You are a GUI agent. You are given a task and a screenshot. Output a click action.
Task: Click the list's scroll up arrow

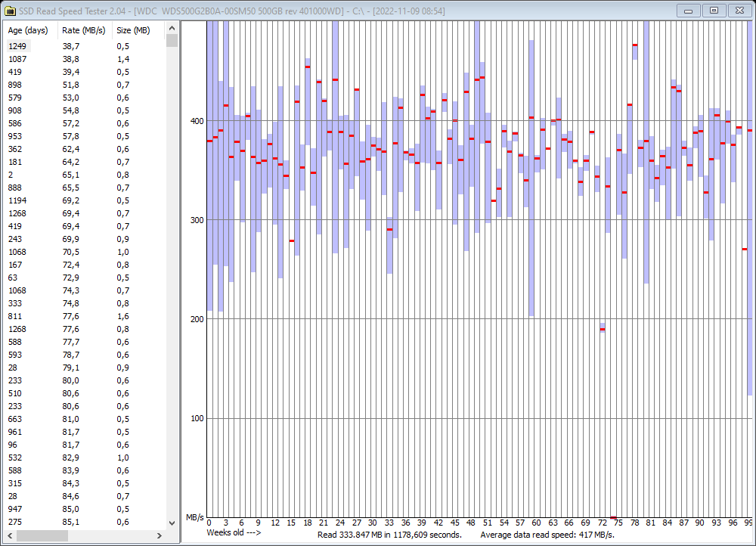point(172,29)
